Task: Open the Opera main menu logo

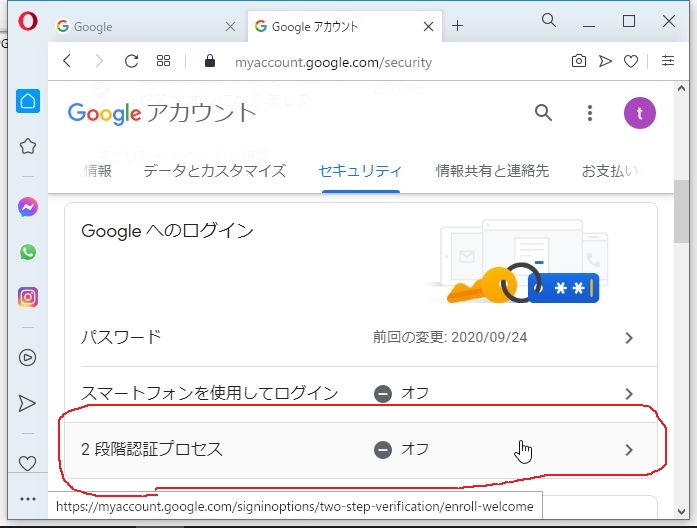Action: coord(28,21)
